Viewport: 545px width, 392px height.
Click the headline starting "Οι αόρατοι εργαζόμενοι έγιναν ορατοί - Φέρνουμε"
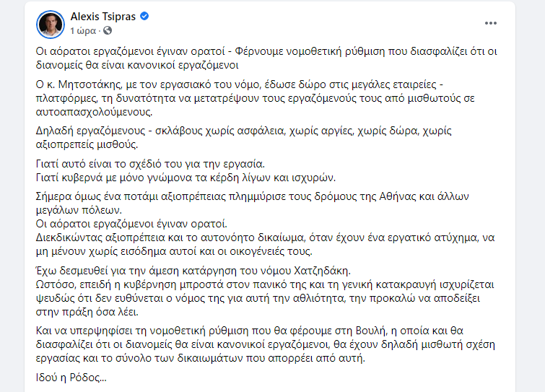[266, 58]
